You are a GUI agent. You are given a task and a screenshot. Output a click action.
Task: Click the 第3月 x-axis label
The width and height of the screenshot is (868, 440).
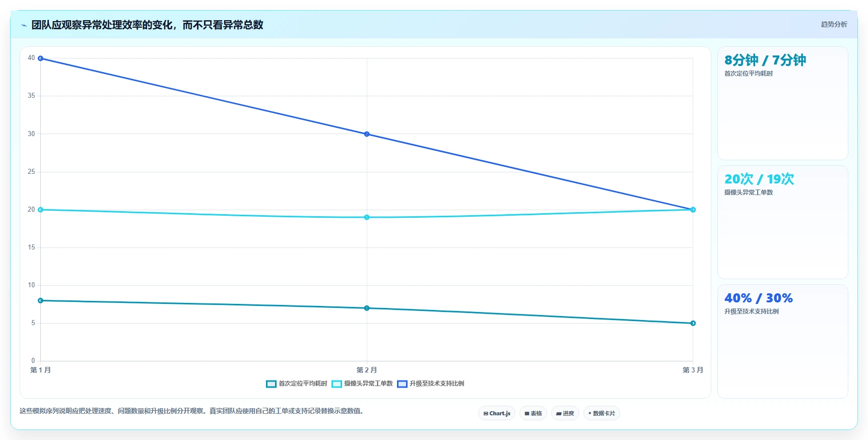(x=693, y=370)
